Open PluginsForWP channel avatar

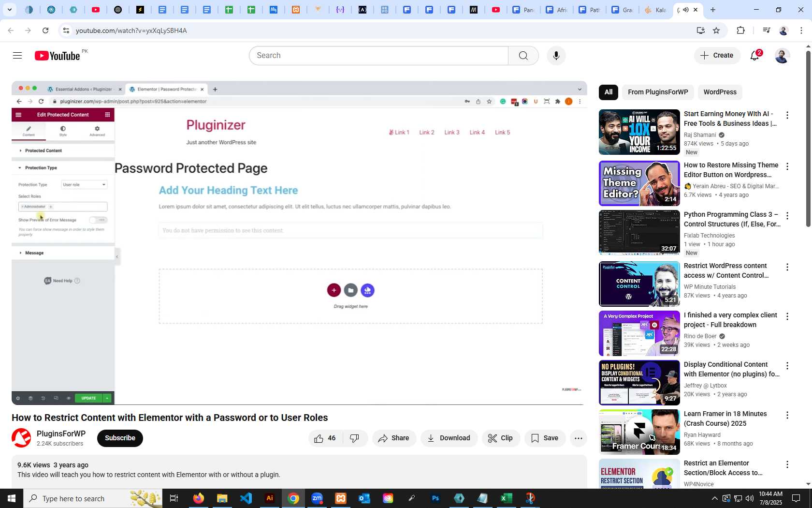tap(21, 438)
